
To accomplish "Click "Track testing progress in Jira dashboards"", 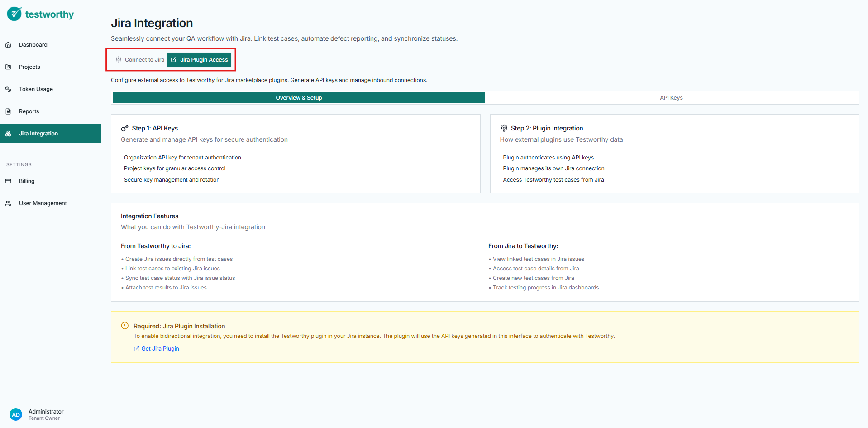I will 546,288.
